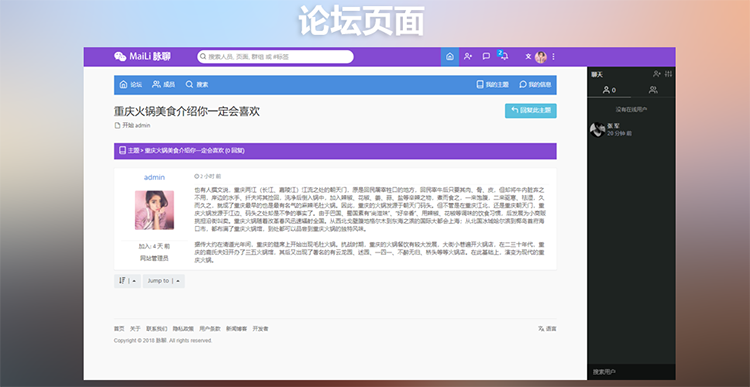Click the user avatar in top bar
The height and width of the screenshot is (387, 750).
pos(540,56)
